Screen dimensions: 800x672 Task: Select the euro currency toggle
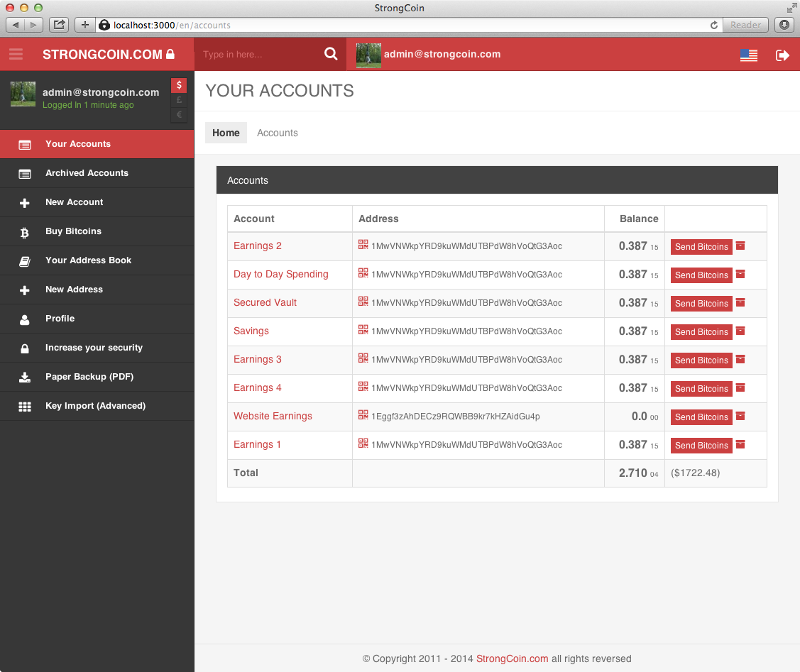pyautogui.click(x=179, y=115)
